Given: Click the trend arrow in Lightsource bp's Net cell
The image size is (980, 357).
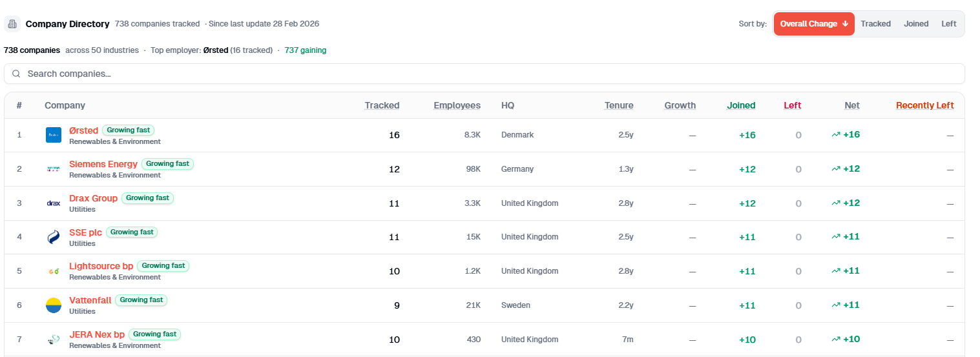Looking at the screenshot, I should pos(836,271).
